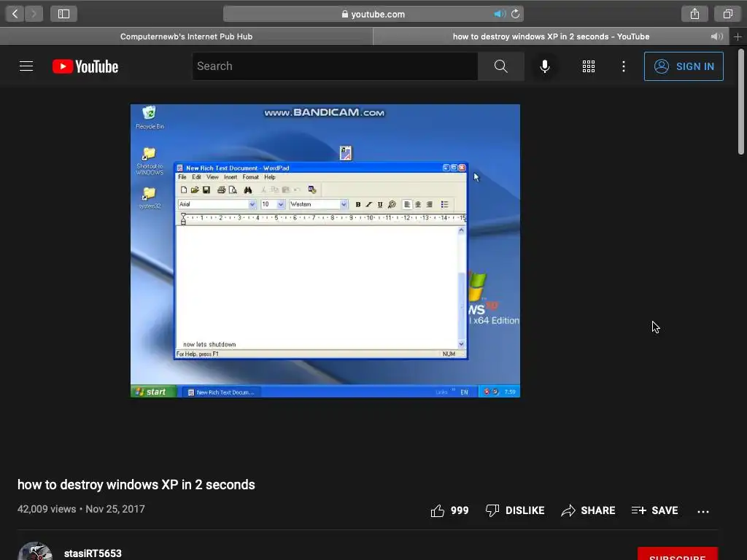
Task: Open YouTube settings three-dot menu
Action: click(x=624, y=66)
